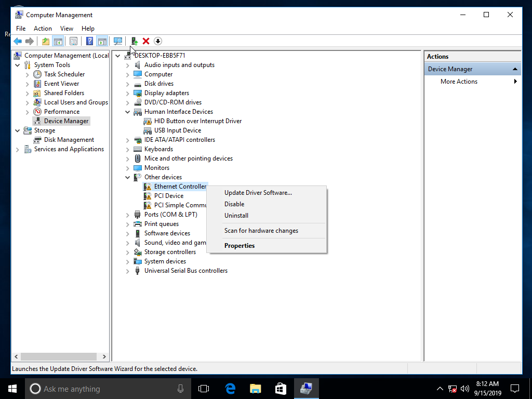Image resolution: width=532 pixels, height=399 pixels.
Task: Open More Actions in the Actions pane
Action: click(x=459, y=82)
